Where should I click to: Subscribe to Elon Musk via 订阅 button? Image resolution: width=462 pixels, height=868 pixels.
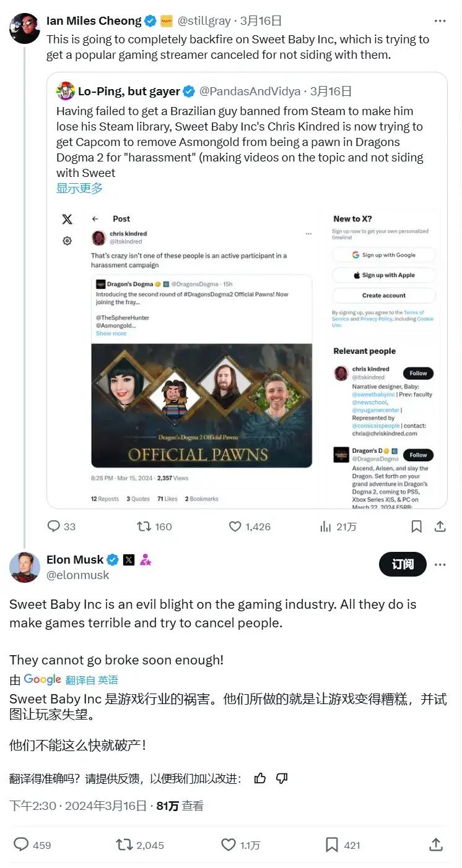click(402, 564)
